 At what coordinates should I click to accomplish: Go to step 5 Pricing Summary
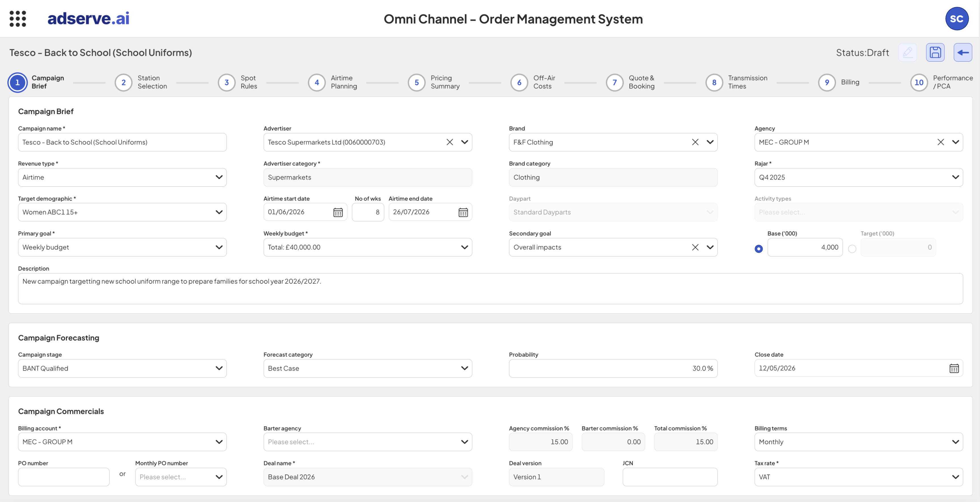[x=434, y=82]
